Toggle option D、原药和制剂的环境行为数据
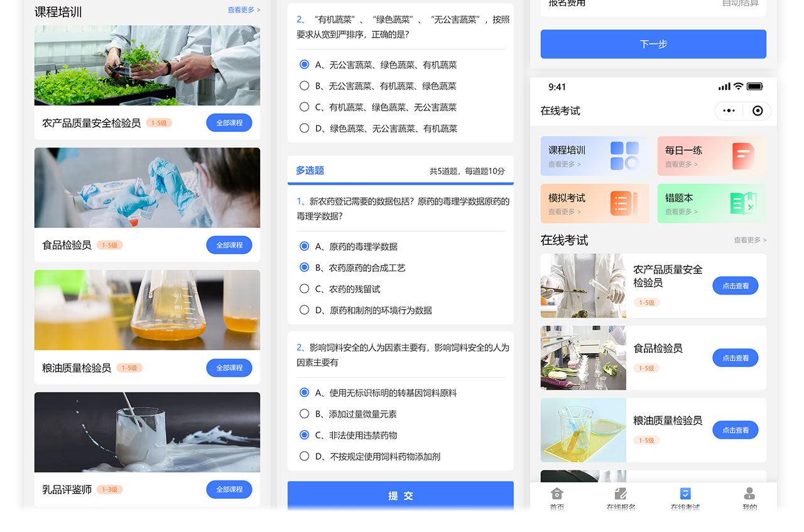Viewport: 804px width, 532px height. coord(366,310)
